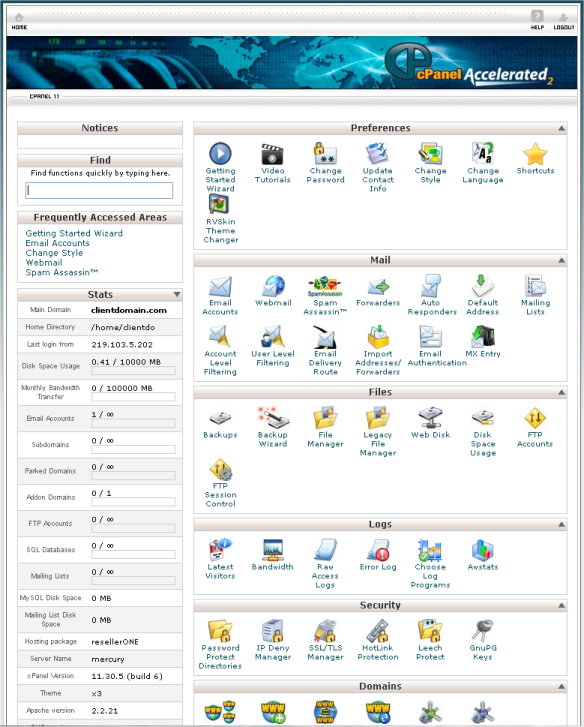This screenshot has width=584, height=727.
Task: Launch the Backup Wizard
Action: (273, 417)
